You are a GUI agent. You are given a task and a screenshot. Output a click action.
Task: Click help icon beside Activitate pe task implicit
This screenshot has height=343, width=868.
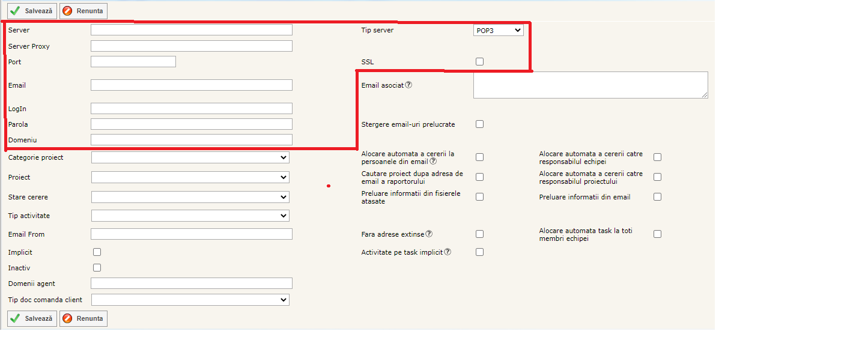tap(448, 252)
